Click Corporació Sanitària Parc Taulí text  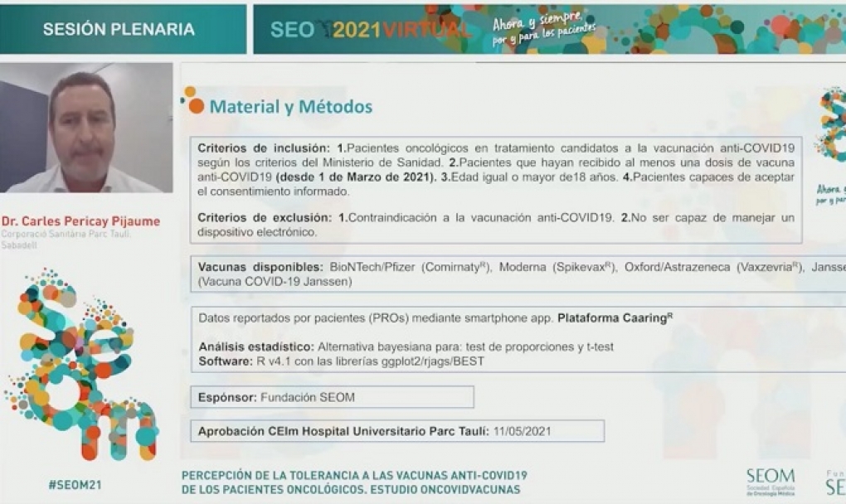[x=66, y=234]
